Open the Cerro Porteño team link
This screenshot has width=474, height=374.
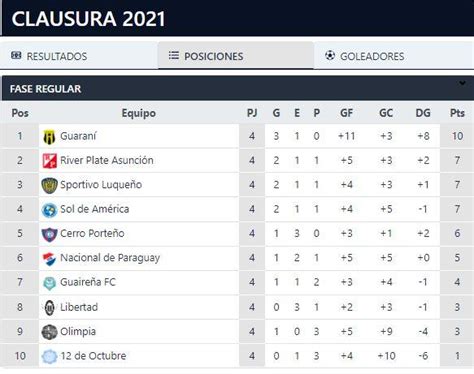[92, 233]
